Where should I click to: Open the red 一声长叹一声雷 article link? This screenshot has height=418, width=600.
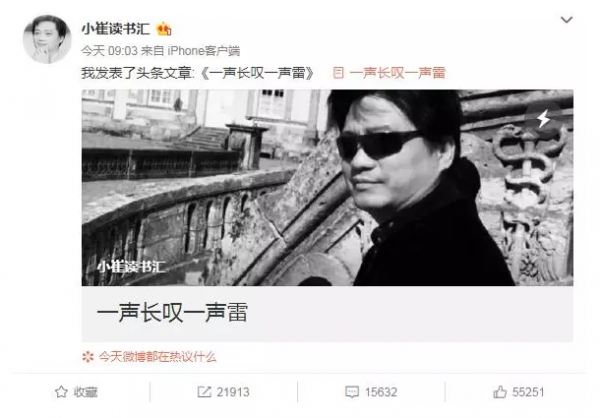click(x=397, y=73)
